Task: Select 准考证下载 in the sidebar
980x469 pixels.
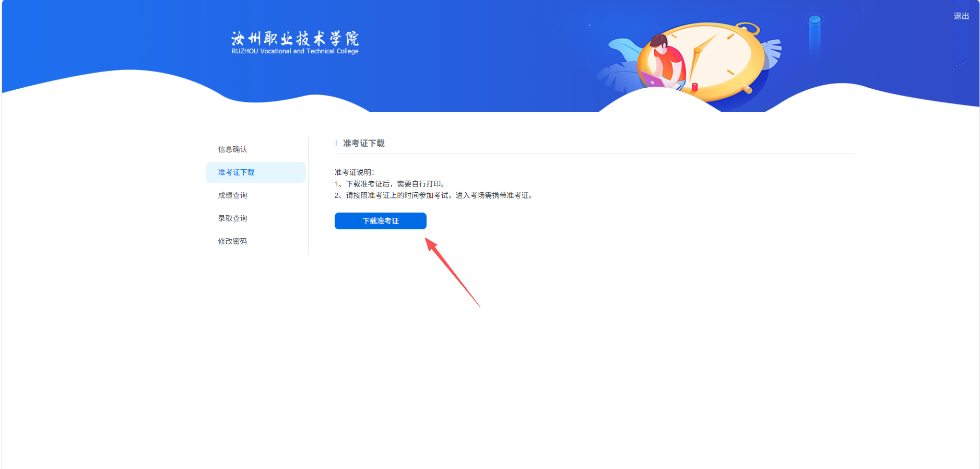Action: pyautogui.click(x=237, y=172)
